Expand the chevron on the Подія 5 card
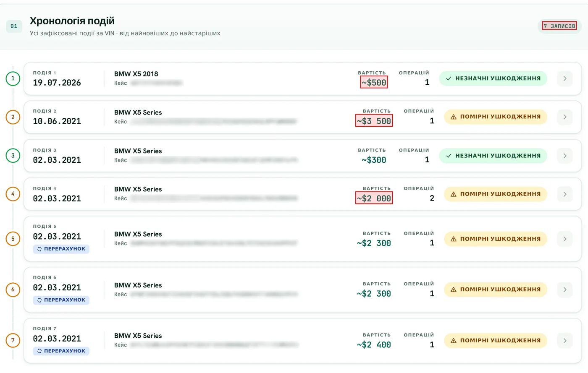Image resolution: width=588 pixels, height=373 pixels. [565, 239]
